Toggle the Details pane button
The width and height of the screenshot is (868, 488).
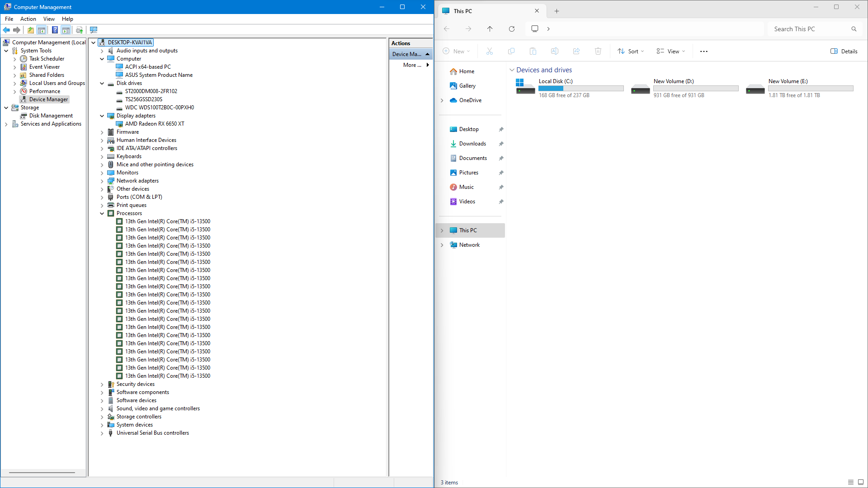pyautogui.click(x=844, y=51)
